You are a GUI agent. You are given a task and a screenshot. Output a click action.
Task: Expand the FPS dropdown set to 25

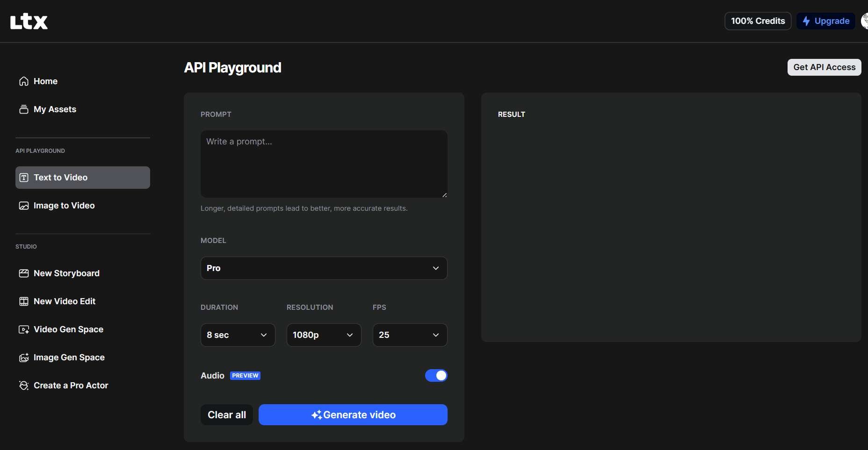click(410, 335)
